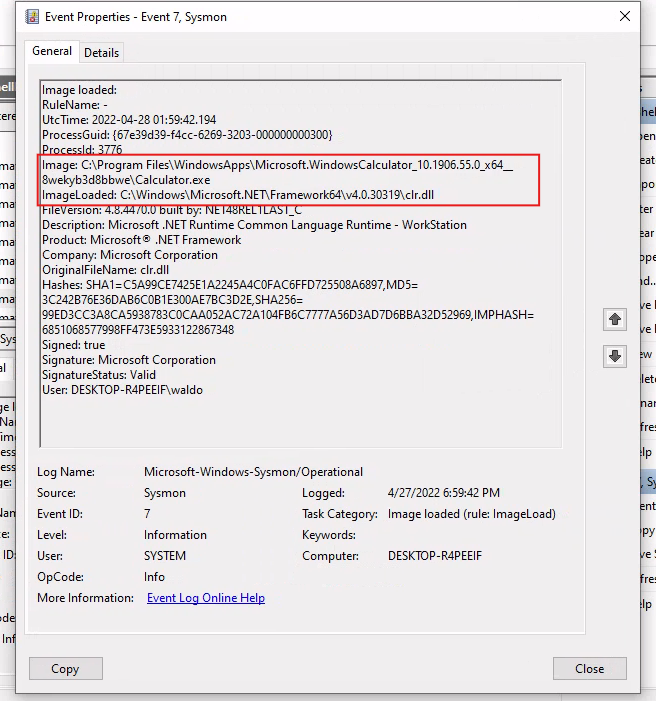Click the ImageLoaded clr.dll path line
Screen dimensions: 656x701
pyautogui.click(x=238, y=195)
